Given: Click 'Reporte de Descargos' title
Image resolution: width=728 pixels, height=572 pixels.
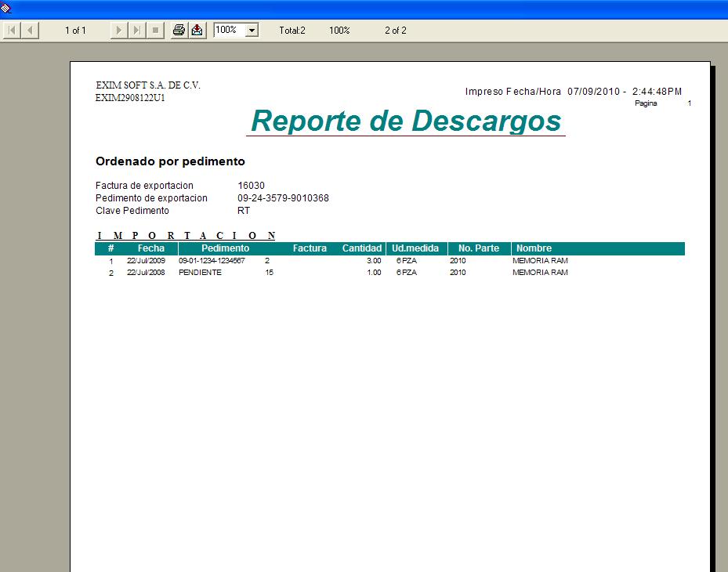Looking at the screenshot, I should pyautogui.click(x=406, y=121).
